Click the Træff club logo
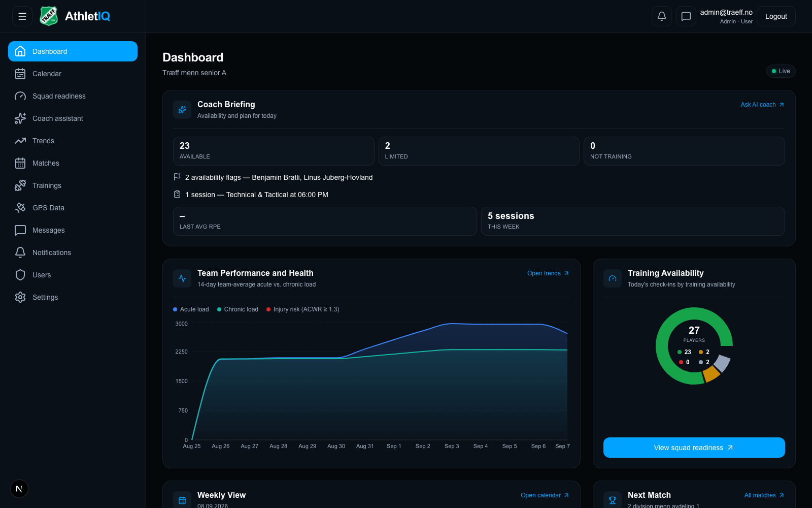Viewport: 812px width, 508px height. click(49, 16)
